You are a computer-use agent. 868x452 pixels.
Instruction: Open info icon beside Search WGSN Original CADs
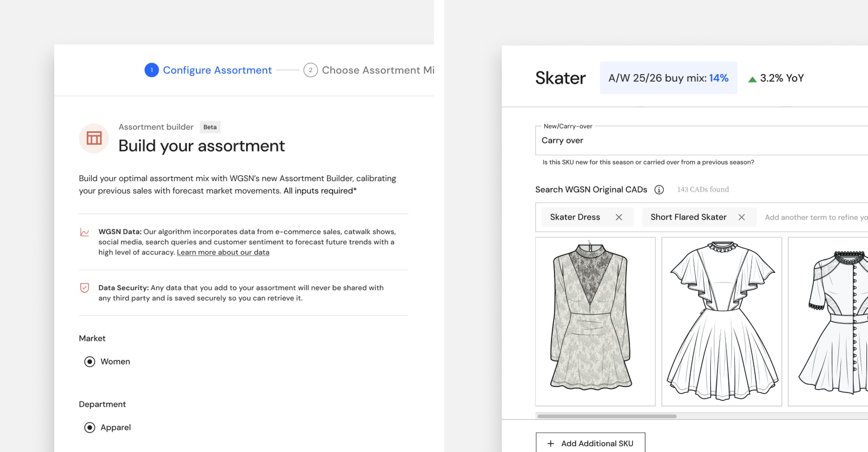click(659, 189)
